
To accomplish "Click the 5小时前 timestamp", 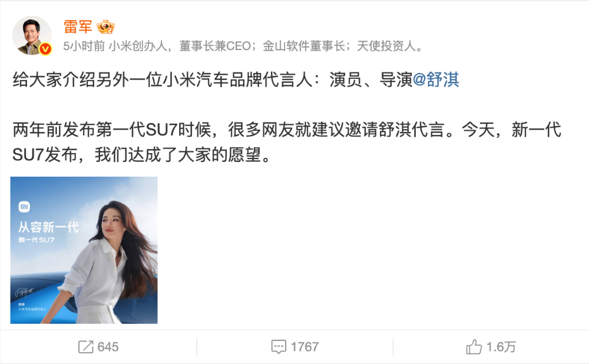I will click(x=84, y=46).
